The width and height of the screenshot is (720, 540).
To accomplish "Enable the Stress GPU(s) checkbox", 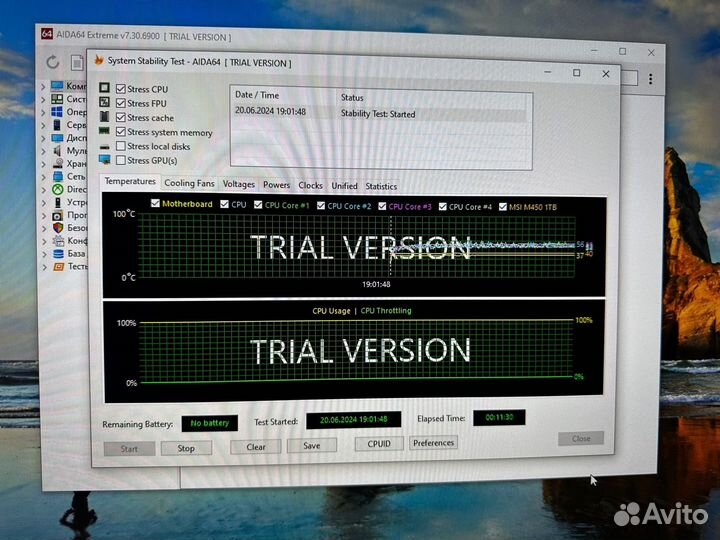I will coord(121,160).
